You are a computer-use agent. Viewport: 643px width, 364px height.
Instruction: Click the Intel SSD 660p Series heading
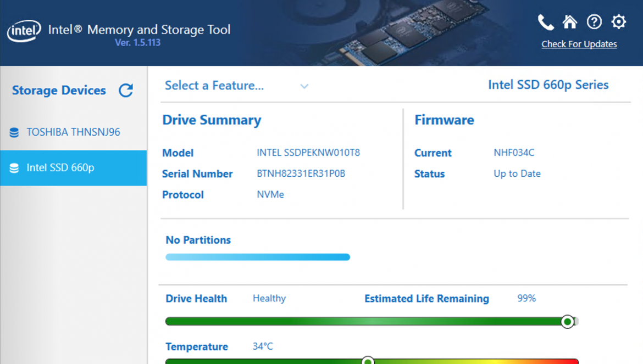[548, 85]
